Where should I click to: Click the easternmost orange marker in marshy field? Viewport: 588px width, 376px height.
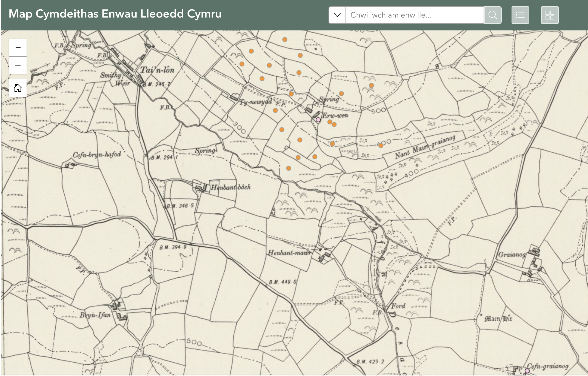371,86
